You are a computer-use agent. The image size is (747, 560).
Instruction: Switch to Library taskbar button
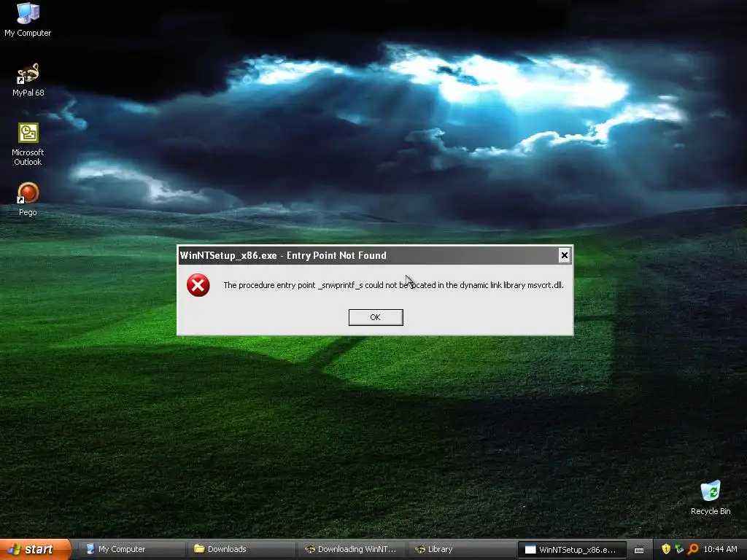461,549
